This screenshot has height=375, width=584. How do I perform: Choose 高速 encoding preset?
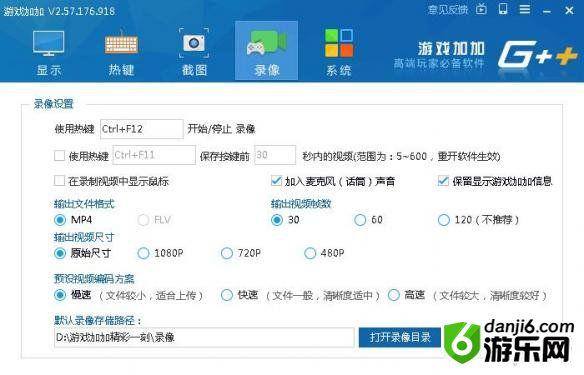(394, 295)
